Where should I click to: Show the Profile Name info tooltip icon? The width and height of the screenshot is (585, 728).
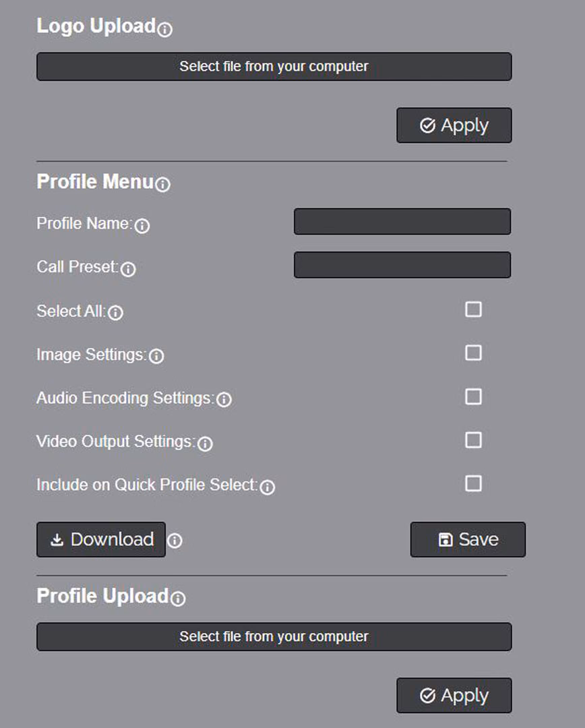[142, 226]
